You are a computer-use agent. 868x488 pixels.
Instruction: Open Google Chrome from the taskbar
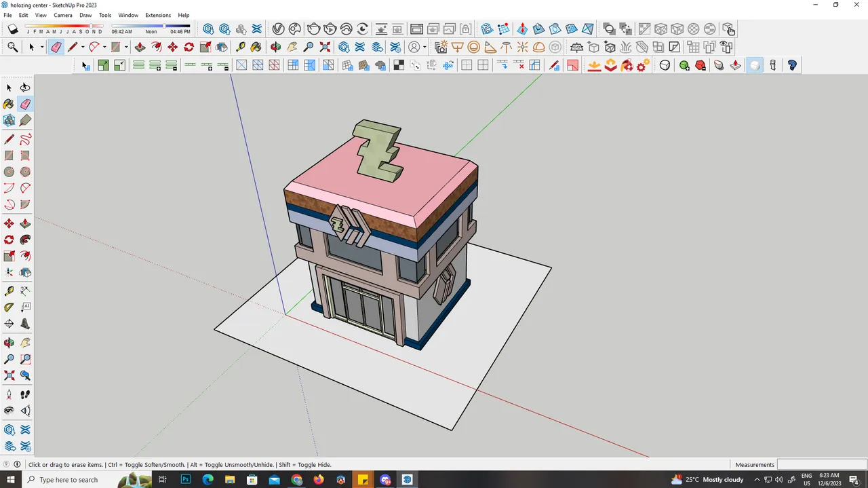pyautogui.click(x=297, y=480)
